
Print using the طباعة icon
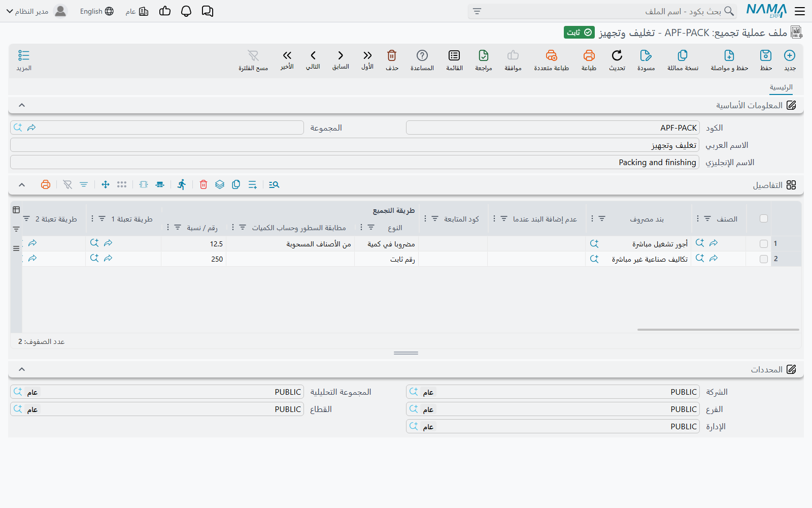point(589,55)
